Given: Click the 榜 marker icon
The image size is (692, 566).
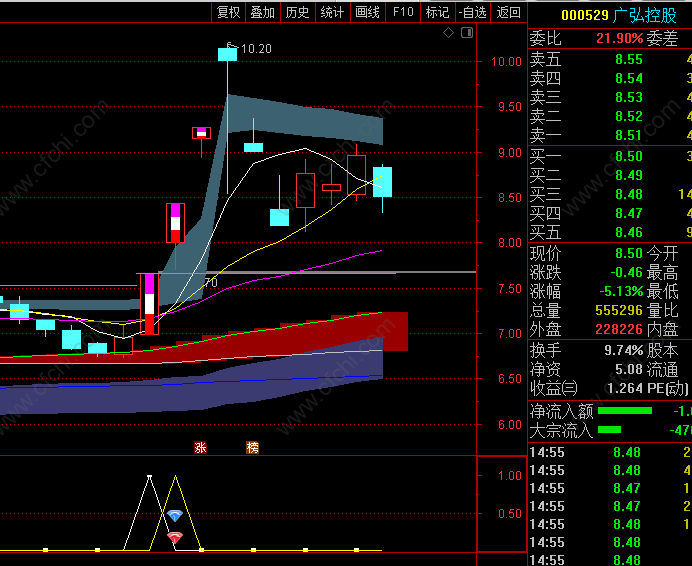Looking at the screenshot, I should [252, 448].
